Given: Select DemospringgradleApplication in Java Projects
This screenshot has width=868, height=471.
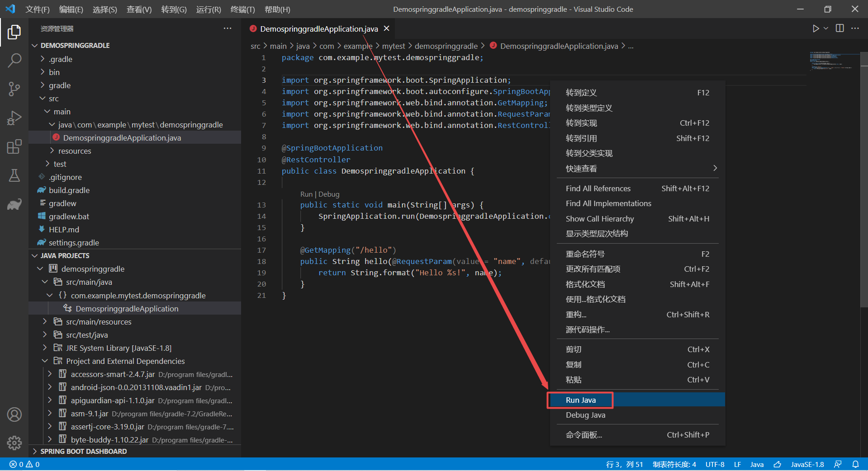Looking at the screenshot, I should (135, 309).
